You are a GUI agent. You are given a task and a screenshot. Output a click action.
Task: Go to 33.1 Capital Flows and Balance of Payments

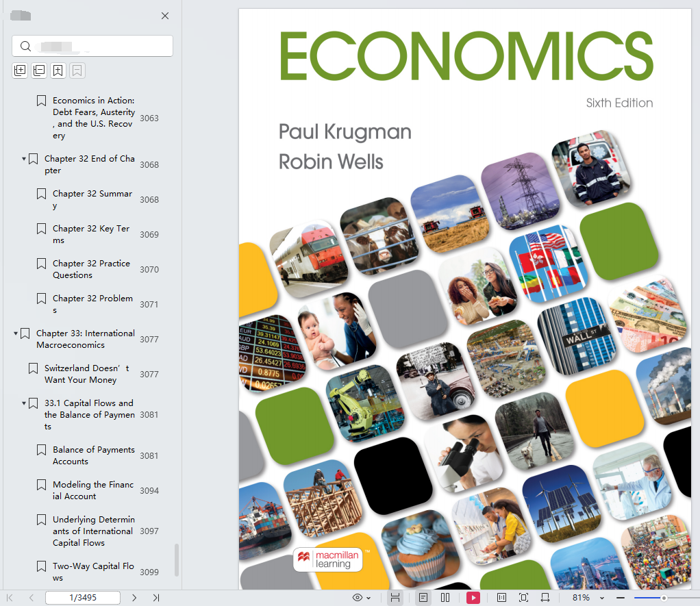point(89,414)
